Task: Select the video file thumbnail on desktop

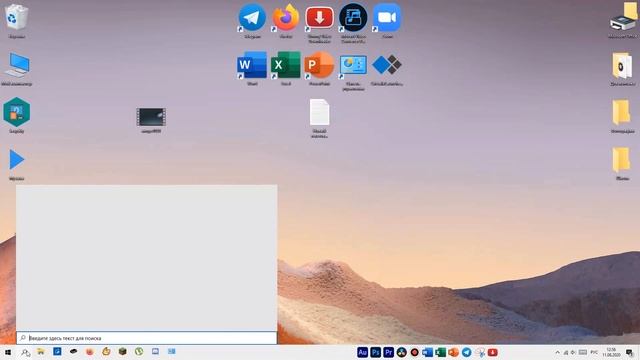Action: click(151, 118)
